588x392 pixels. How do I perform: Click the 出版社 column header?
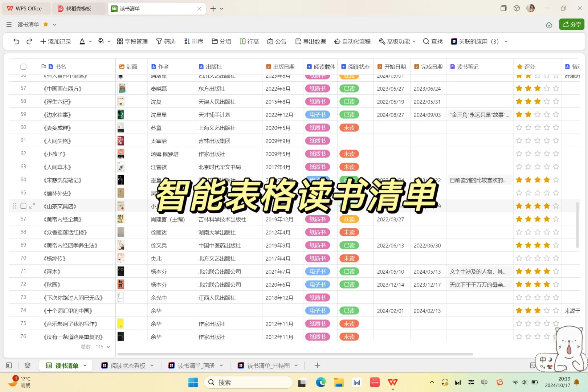pos(229,67)
